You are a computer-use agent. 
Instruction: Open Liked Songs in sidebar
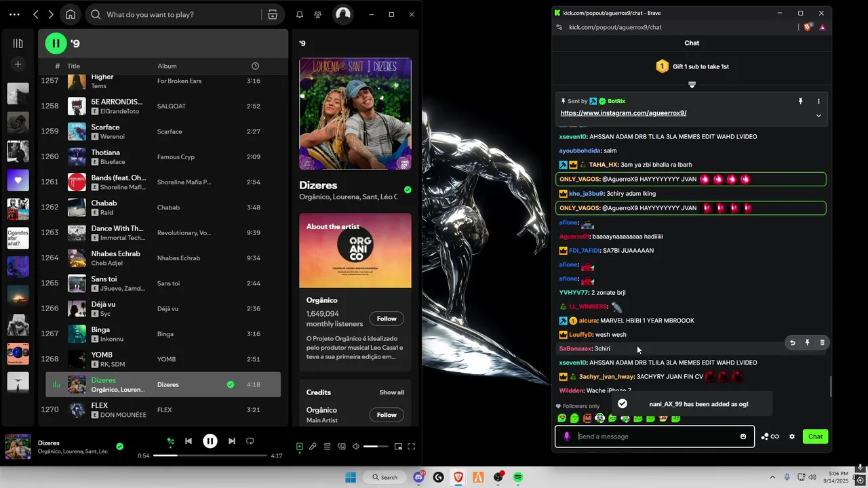point(18,180)
